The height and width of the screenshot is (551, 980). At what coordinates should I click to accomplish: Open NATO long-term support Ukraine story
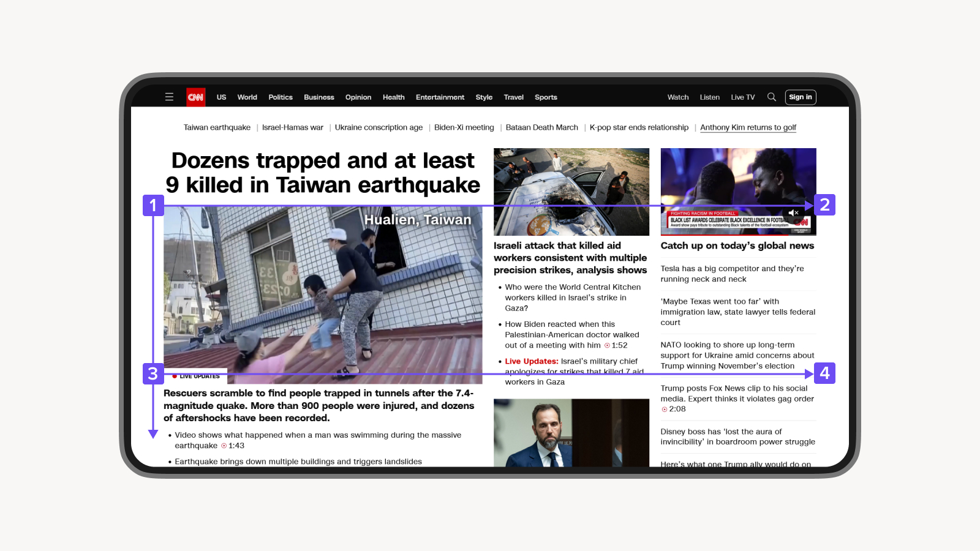coord(737,355)
